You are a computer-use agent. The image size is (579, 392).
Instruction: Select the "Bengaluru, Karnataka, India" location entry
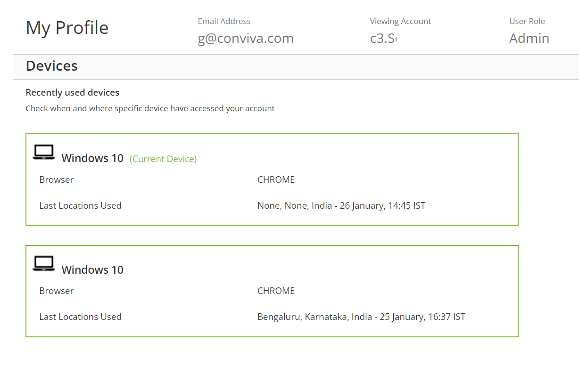click(314, 317)
